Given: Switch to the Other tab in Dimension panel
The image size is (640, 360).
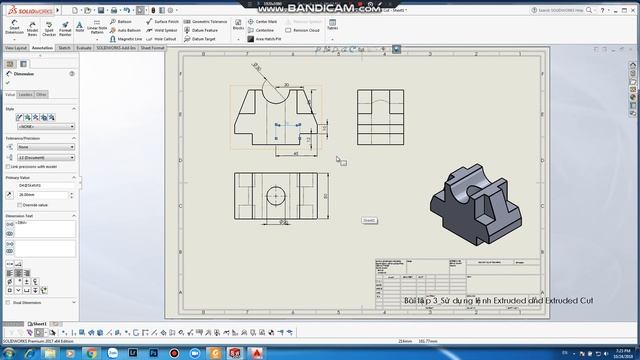Looking at the screenshot, I should pos(41,95).
